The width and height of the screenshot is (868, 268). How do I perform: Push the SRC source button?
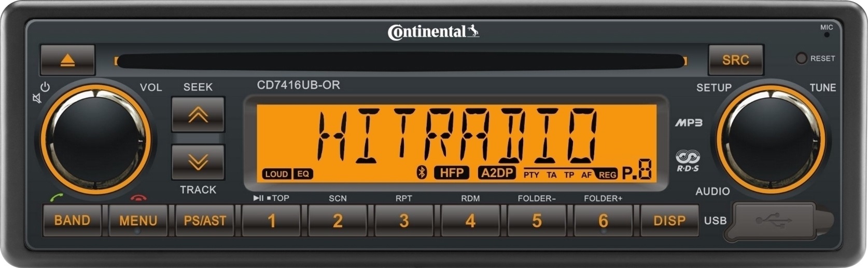pos(735,60)
